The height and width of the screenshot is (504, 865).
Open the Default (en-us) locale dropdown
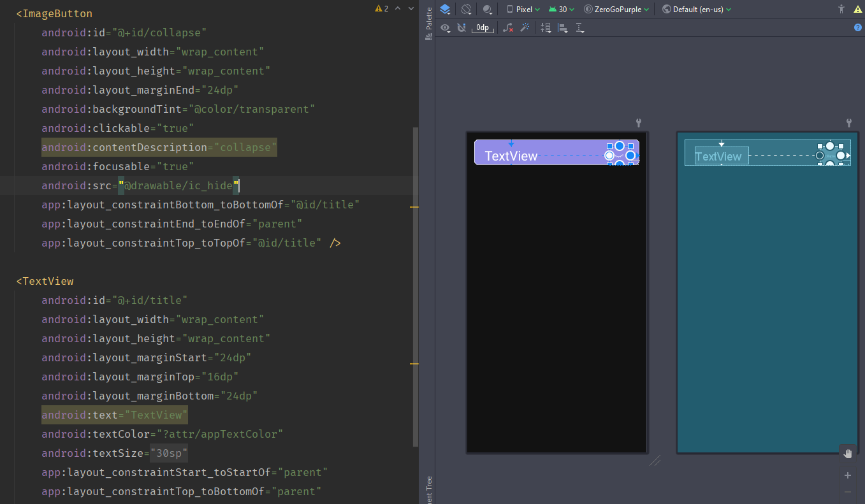(697, 9)
